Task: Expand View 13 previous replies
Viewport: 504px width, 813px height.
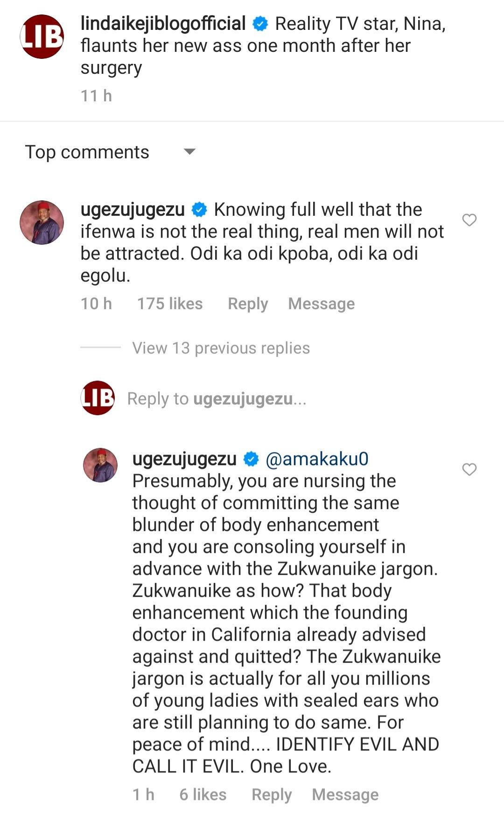Action: 221,348
